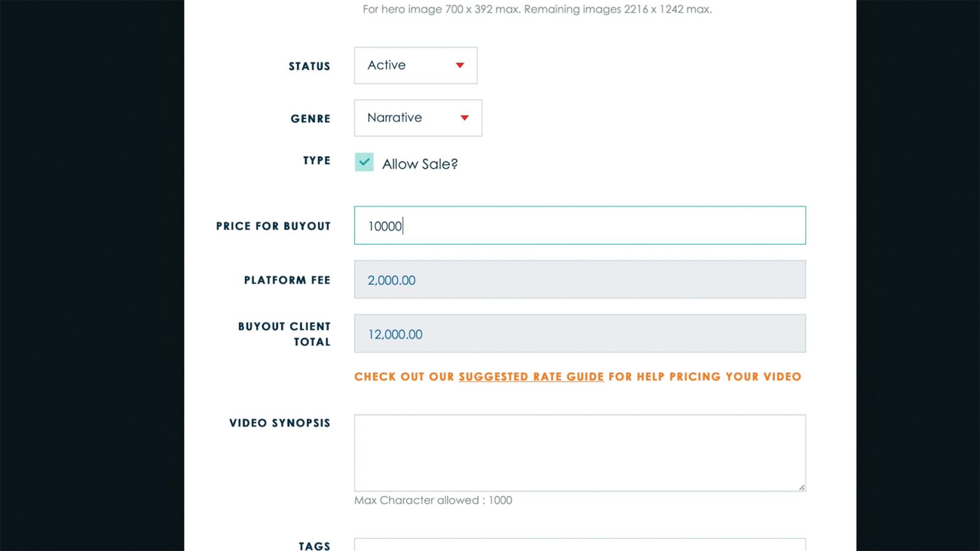
Task: Click the "Max Character allowed" hint text
Action: pos(433,500)
